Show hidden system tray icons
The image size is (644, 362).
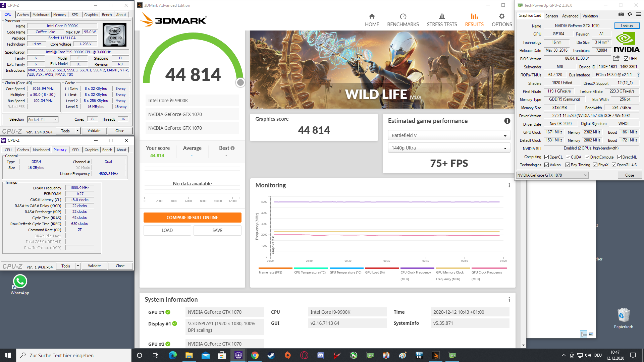pyautogui.click(x=563, y=355)
